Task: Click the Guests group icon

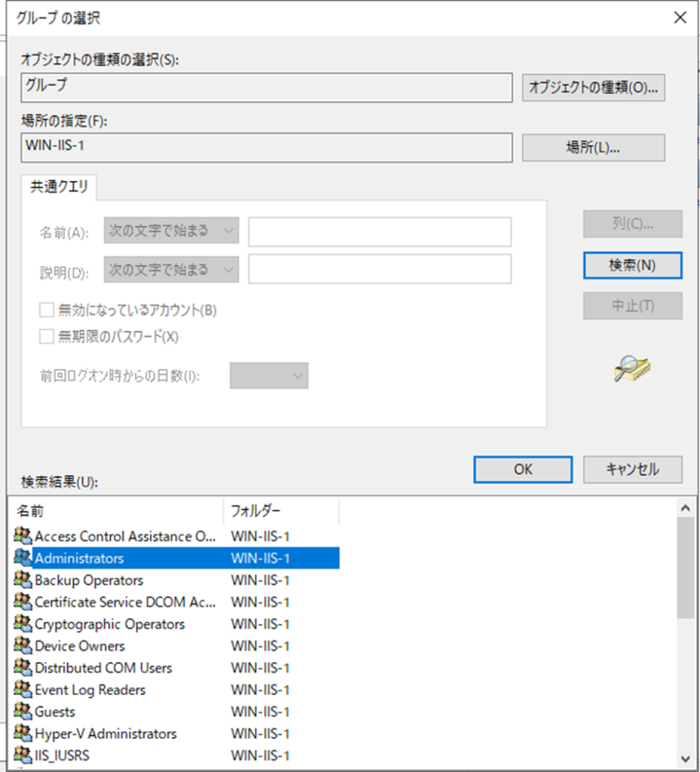Action: coord(23,712)
